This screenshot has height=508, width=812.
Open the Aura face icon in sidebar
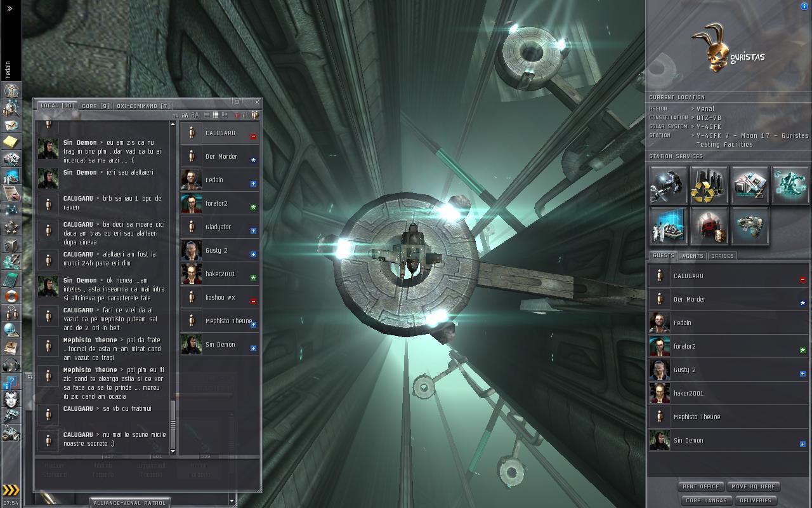point(11,399)
